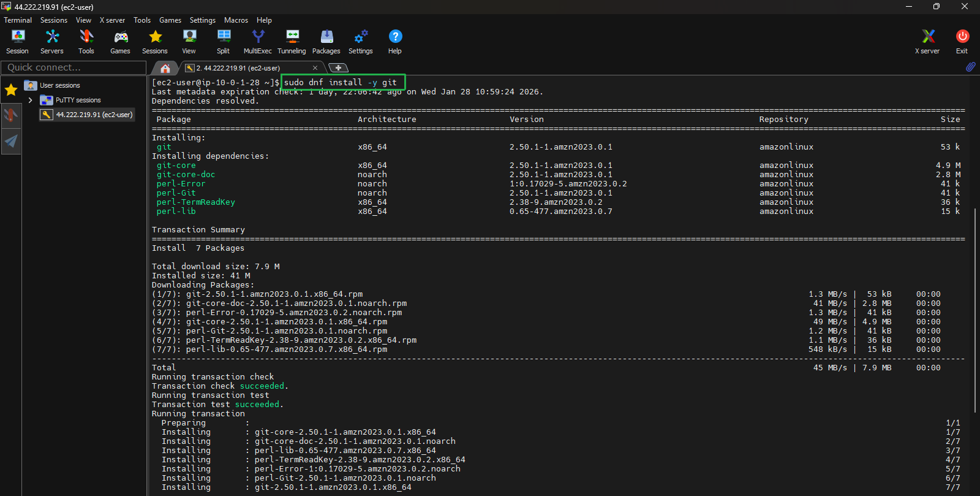Image resolution: width=980 pixels, height=496 pixels.
Task: Click the Quick connect input field
Action: coord(73,67)
